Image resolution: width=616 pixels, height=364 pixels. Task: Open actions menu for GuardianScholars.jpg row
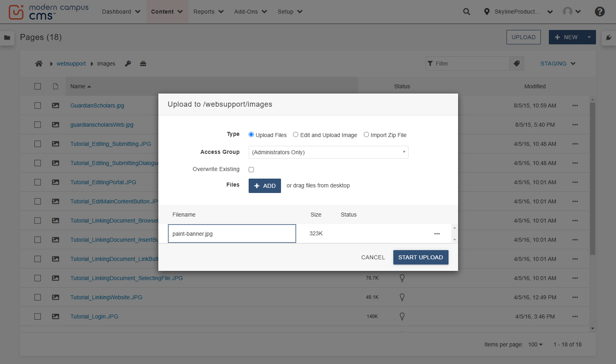(x=575, y=105)
